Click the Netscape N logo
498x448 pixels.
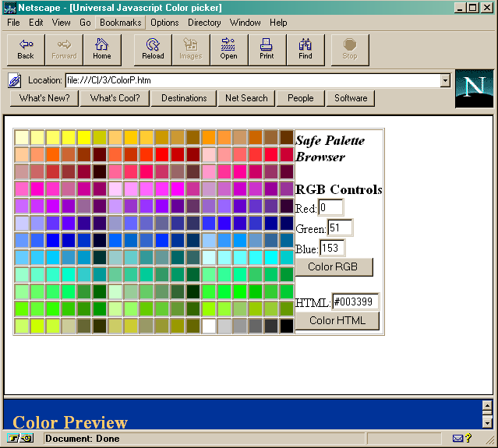coord(474,89)
